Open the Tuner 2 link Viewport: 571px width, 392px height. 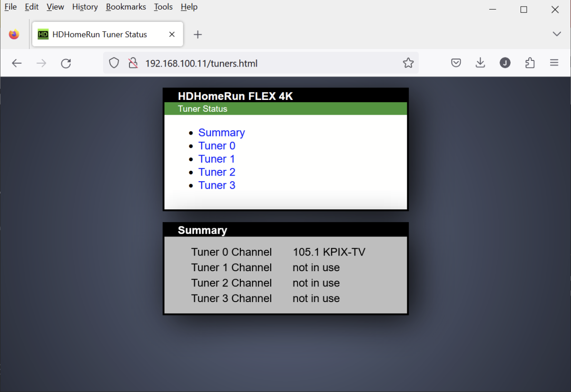[x=217, y=172]
